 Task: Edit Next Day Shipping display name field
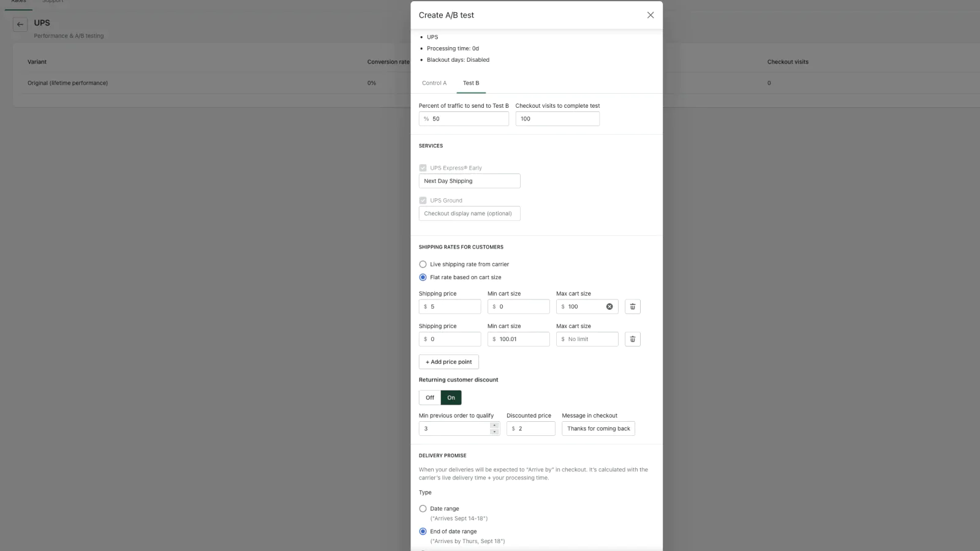point(470,181)
